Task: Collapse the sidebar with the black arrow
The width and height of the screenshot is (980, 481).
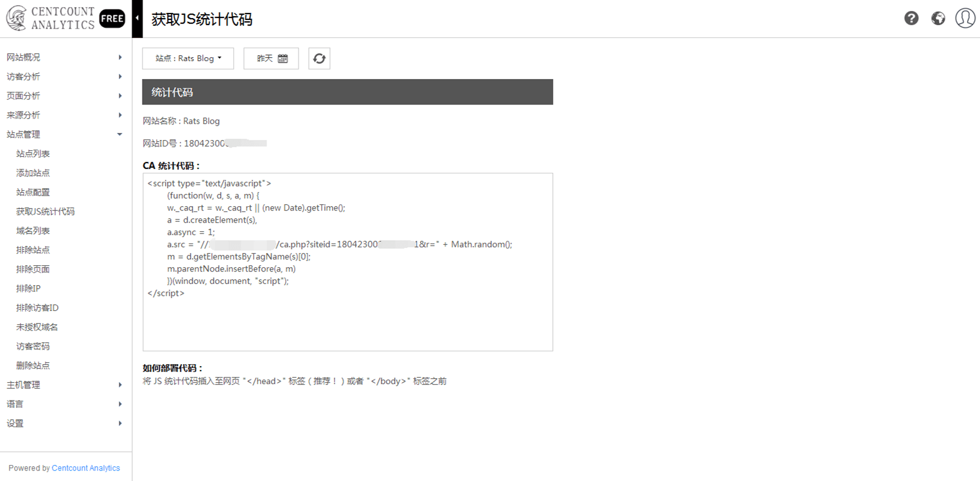Action: pyautogui.click(x=137, y=19)
